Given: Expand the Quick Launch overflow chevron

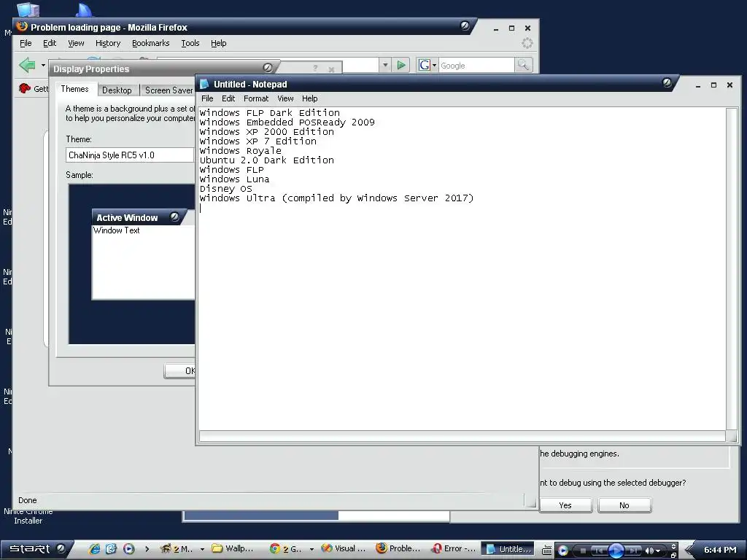Looking at the screenshot, I should (147, 549).
